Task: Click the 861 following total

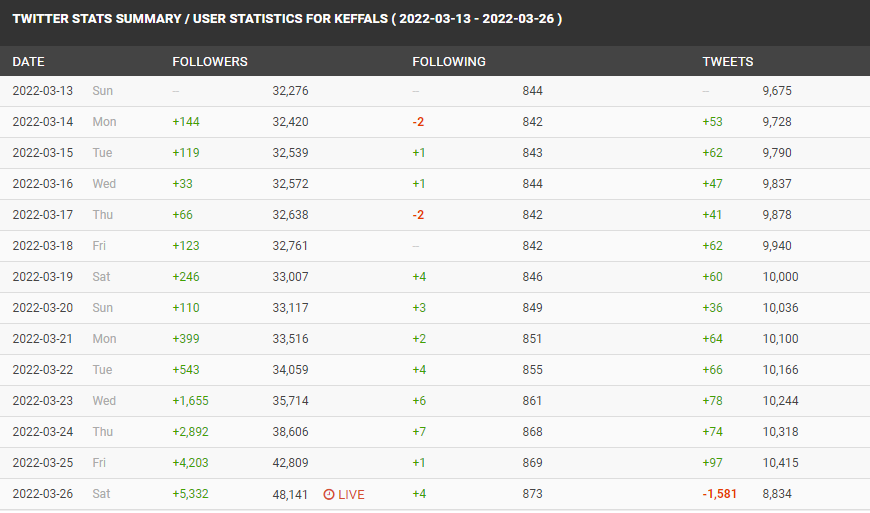Action: (532, 401)
